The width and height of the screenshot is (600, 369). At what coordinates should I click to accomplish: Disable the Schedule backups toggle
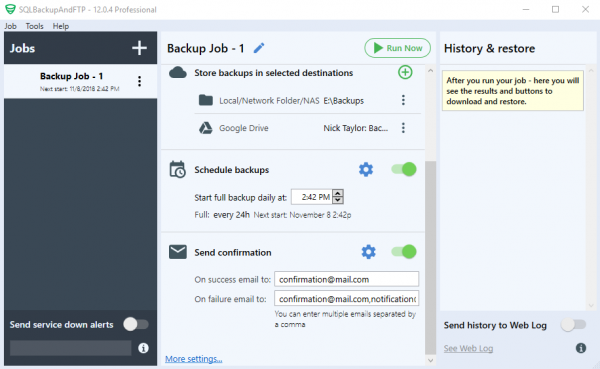point(404,169)
